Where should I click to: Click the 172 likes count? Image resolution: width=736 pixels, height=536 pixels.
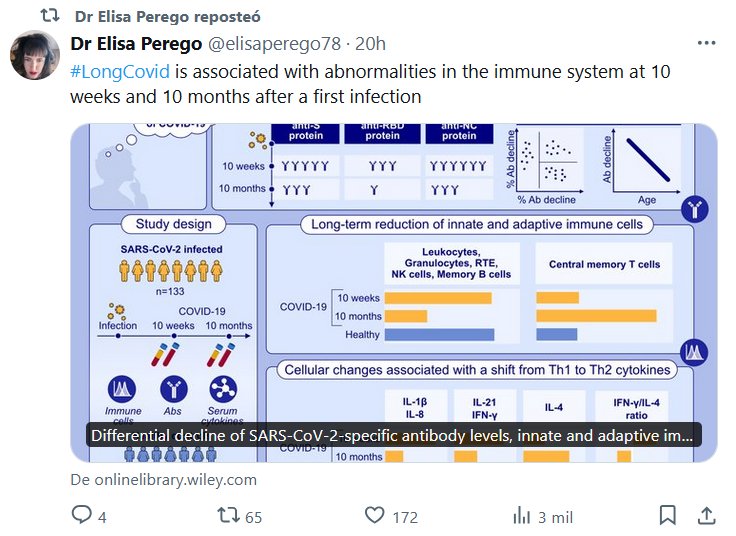(x=405, y=517)
